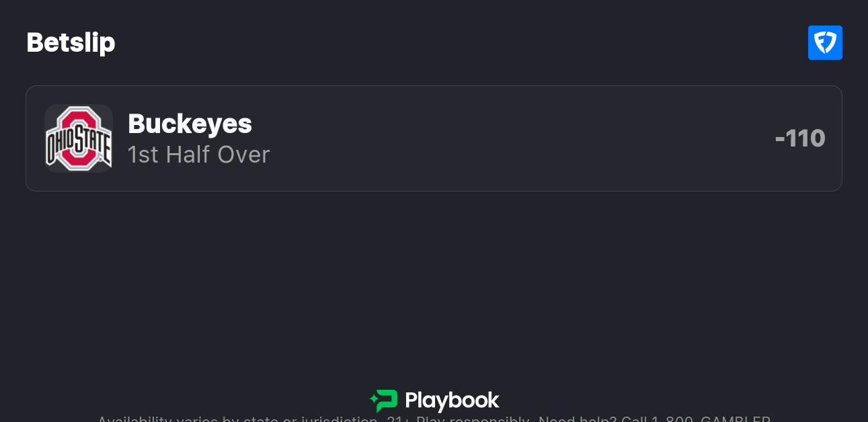The width and height of the screenshot is (868, 422).
Task: Click the Betslip heading
Action: [71, 43]
